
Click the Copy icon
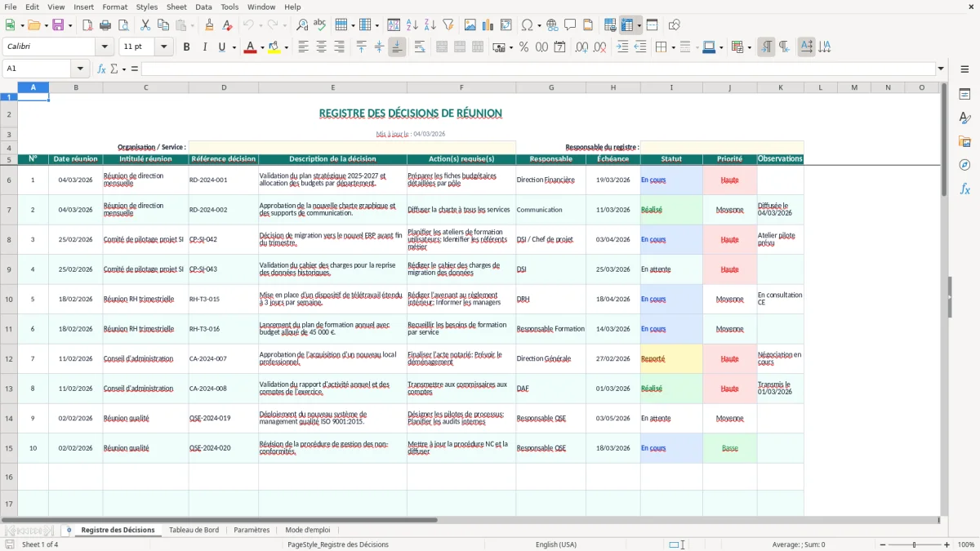(x=163, y=25)
